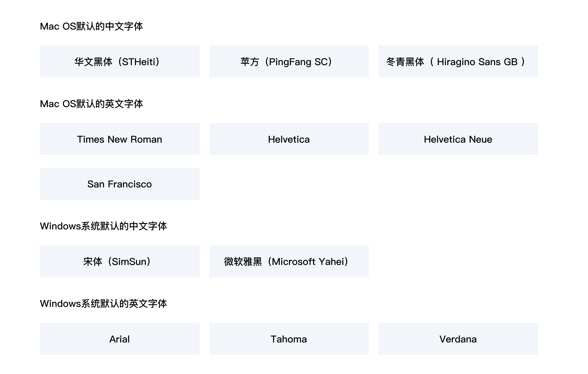Click the STHeiti text in parentheses
This screenshot has width=588, height=374.
pyautogui.click(x=139, y=62)
